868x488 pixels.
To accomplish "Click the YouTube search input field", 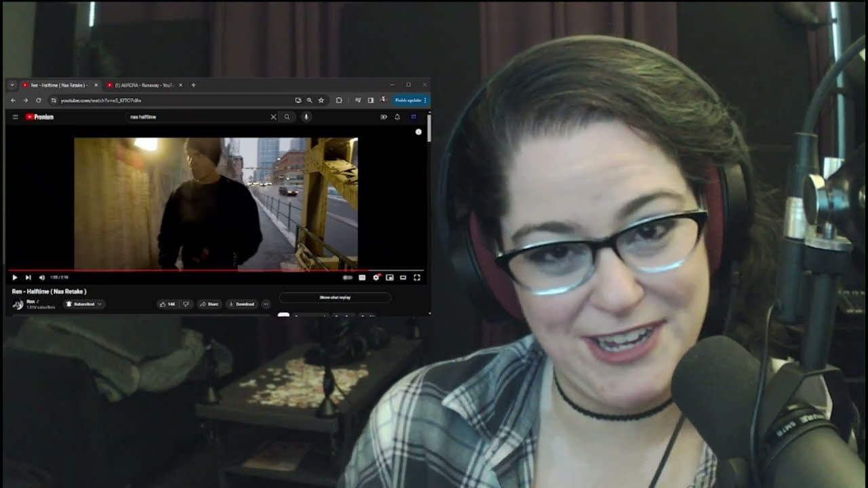I will pyautogui.click(x=197, y=117).
